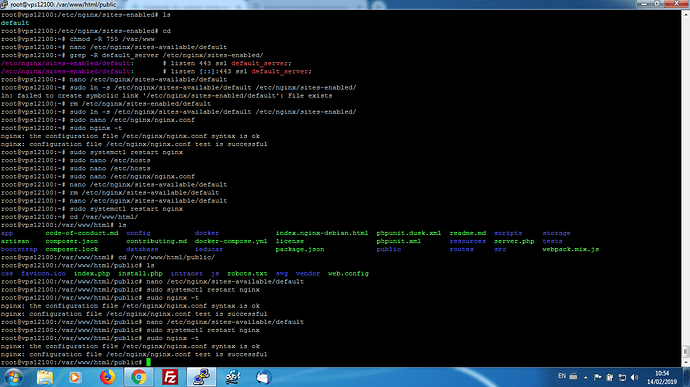
Task: Switch to Firefox in the taskbar
Action: click(x=107, y=377)
